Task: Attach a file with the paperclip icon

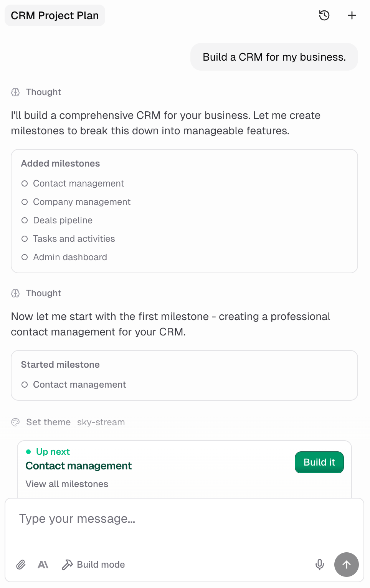Action: click(21, 565)
